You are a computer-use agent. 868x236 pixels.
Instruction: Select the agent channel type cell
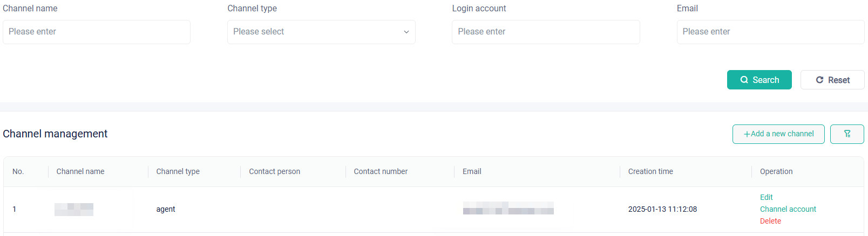point(166,209)
